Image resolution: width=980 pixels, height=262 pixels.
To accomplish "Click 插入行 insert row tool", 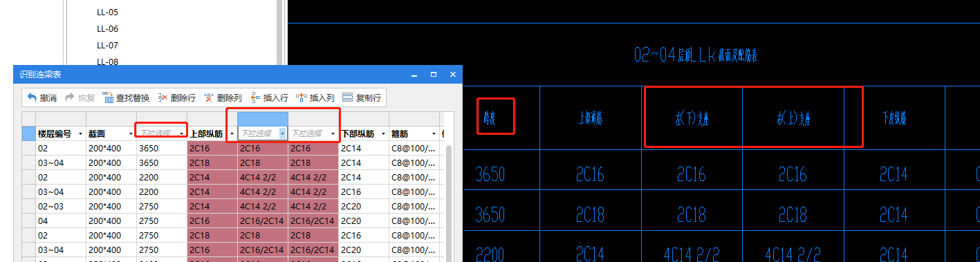I will 269,97.
